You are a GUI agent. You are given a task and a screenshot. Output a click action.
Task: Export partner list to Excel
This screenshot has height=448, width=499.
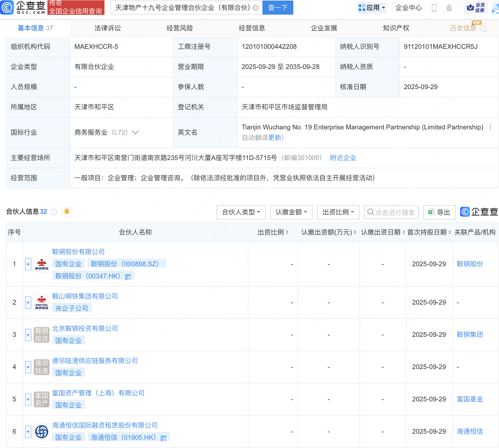coord(439,212)
